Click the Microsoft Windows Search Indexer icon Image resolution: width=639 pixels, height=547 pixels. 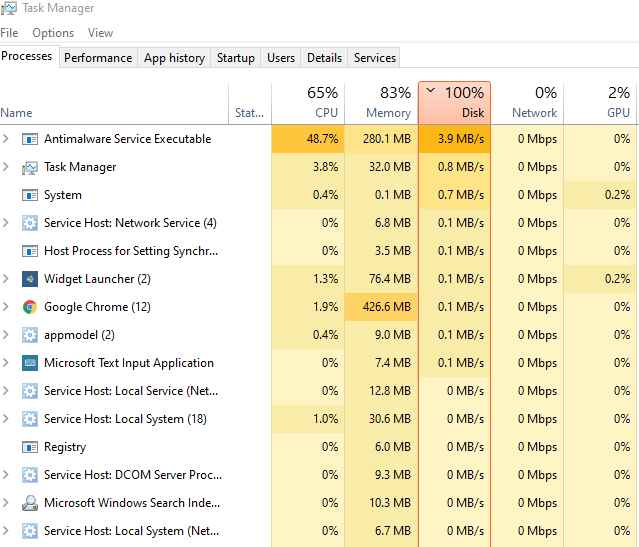coord(30,503)
